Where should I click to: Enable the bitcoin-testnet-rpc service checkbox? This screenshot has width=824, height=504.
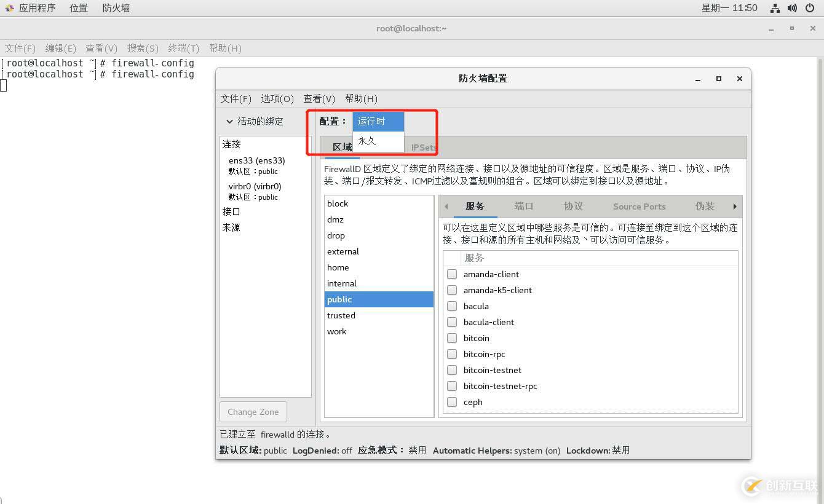(x=452, y=386)
